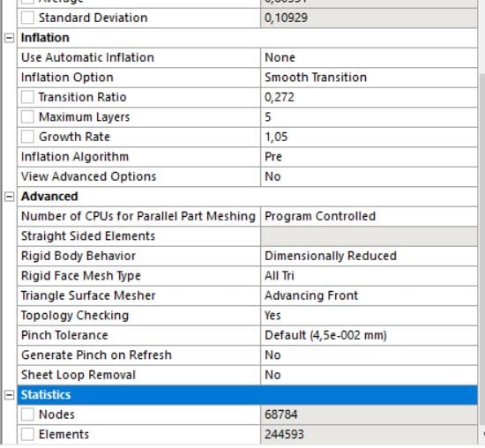The image size is (485, 448).
Task: Select the Nodes checkbox
Action: pos(27,414)
